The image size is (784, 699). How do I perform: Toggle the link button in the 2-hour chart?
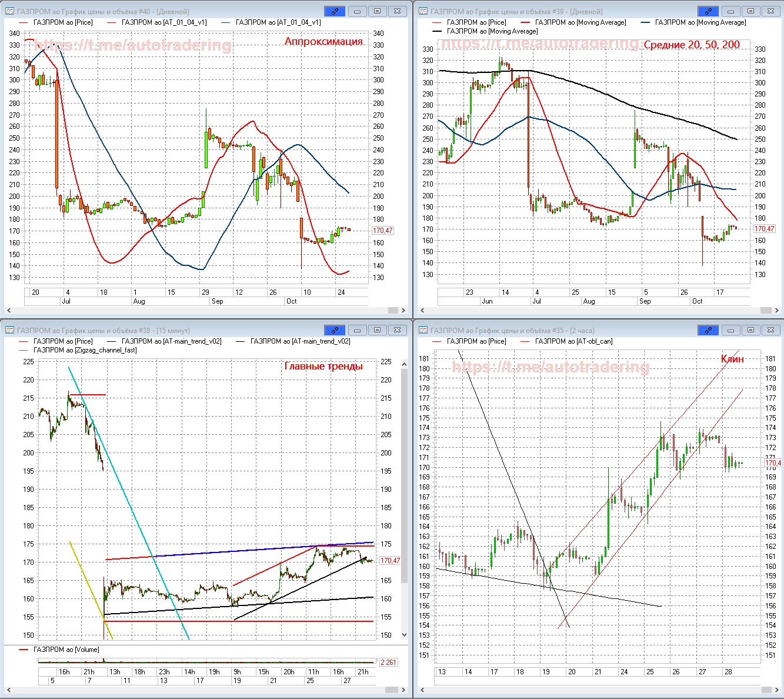tap(708, 330)
